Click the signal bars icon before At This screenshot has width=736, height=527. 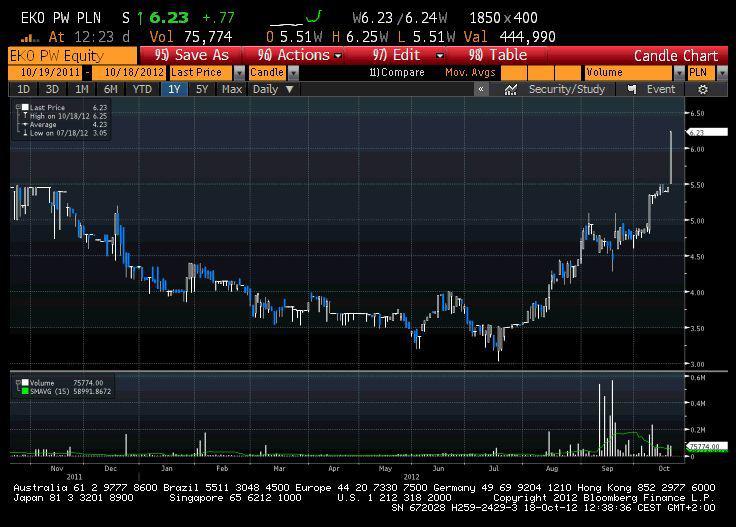tap(30, 38)
